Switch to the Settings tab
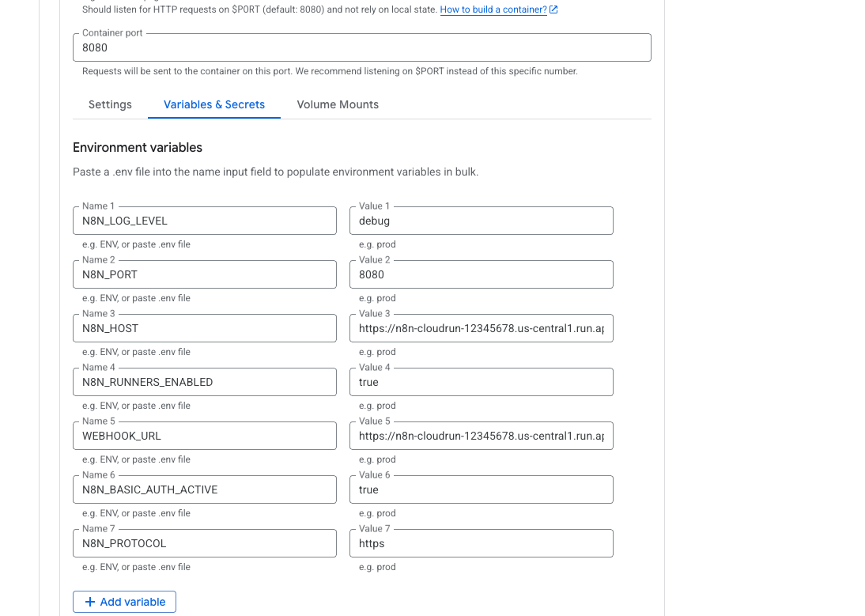The width and height of the screenshot is (865, 616). [x=110, y=105]
